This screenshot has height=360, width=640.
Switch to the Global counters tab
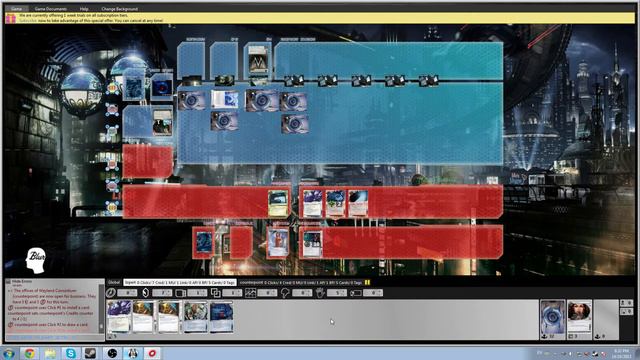[114, 282]
